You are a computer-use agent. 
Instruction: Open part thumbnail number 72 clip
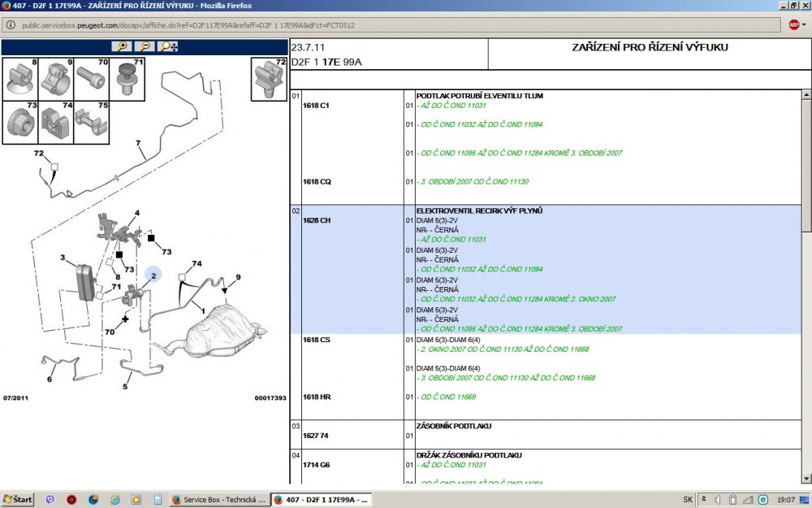(269, 79)
